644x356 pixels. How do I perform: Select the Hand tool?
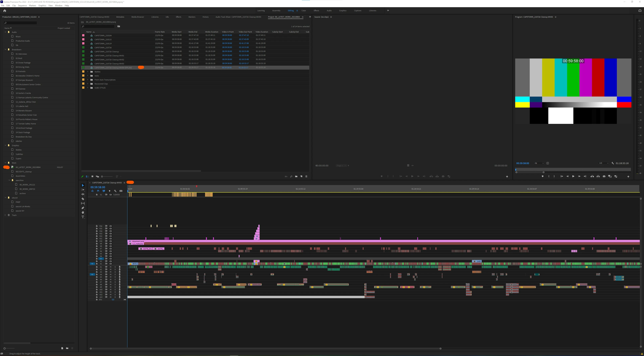83,212
